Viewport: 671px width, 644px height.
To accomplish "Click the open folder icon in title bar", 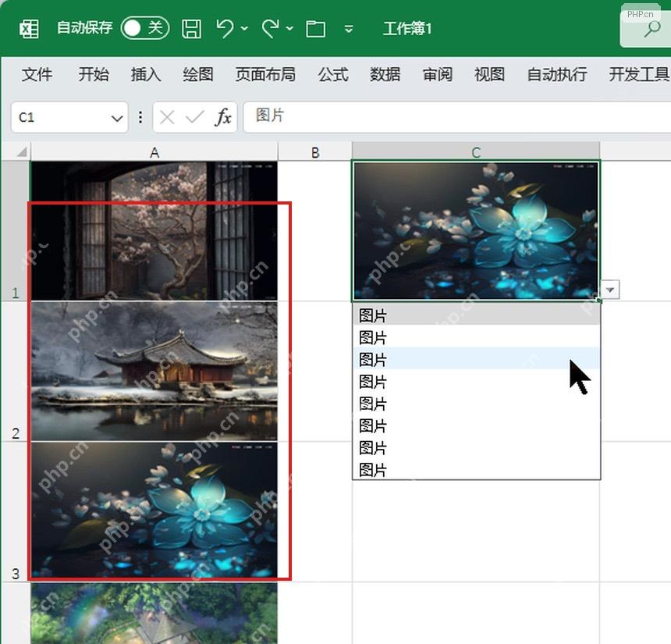I will [x=315, y=29].
